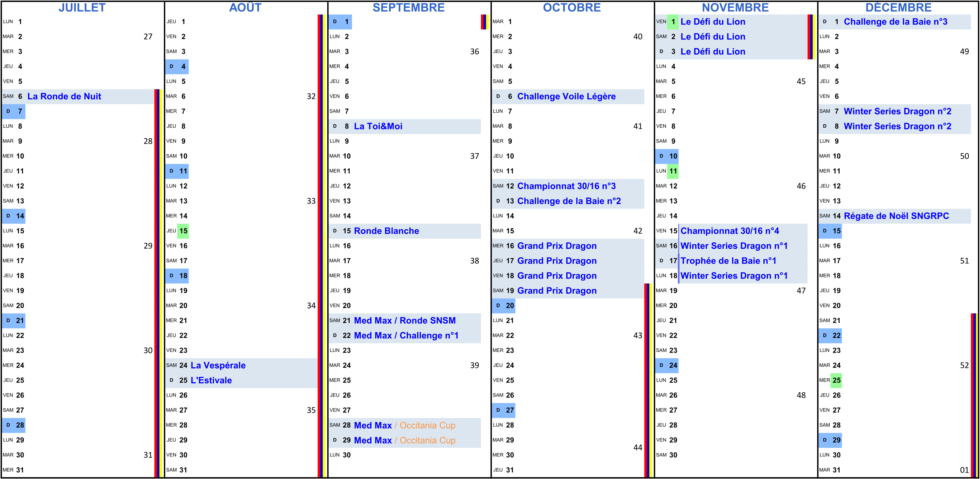Select Sunday 29 in December
The image size is (980, 479).
830,440
